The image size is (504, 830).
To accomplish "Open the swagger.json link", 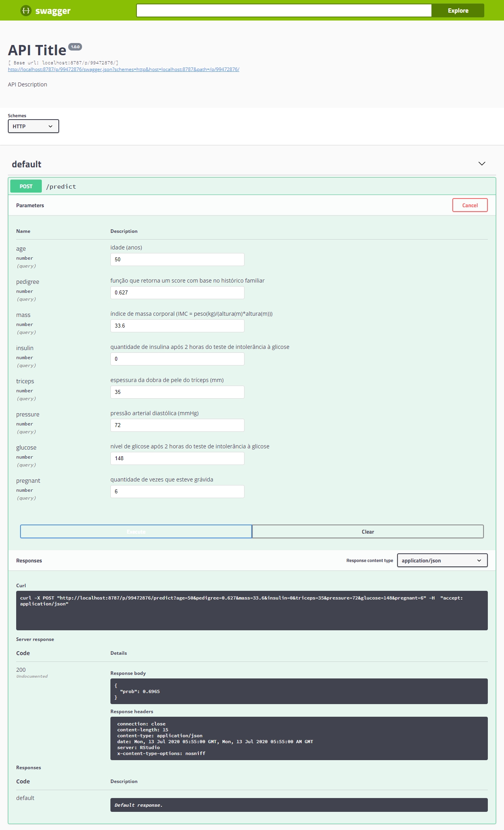I will (123, 69).
